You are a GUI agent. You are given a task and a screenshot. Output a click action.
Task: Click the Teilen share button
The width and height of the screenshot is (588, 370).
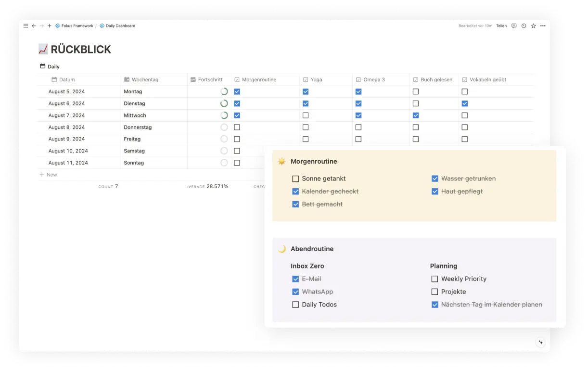[501, 26]
